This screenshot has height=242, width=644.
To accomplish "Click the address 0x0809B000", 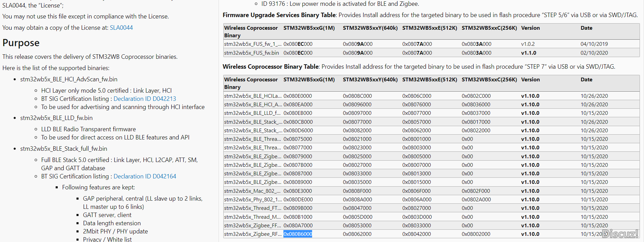I will 298,208.
